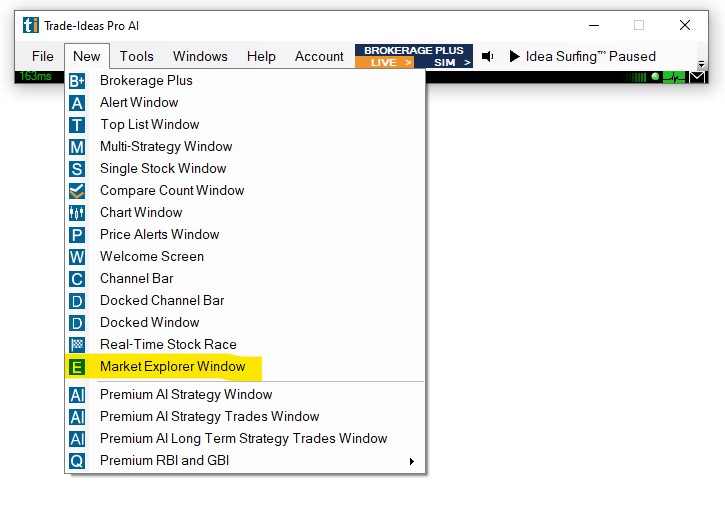Click the Market Explorer 'E' icon
This screenshot has width=725, height=506.
coord(77,367)
